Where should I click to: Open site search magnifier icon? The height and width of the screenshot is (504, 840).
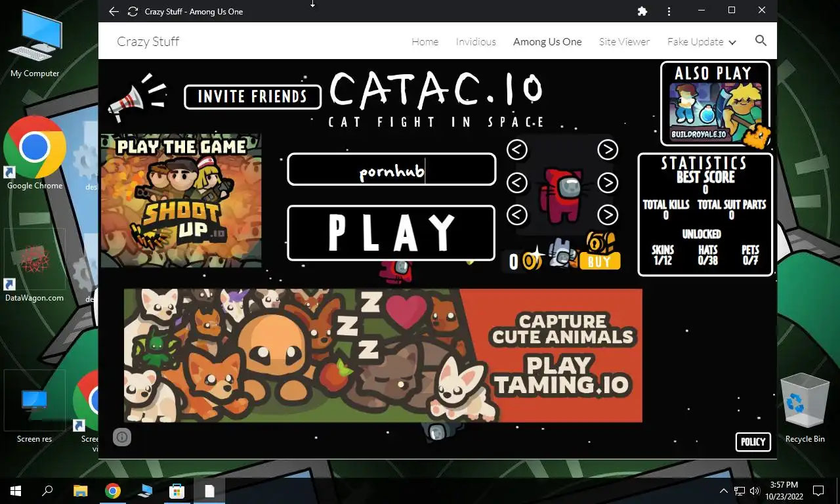point(761,41)
